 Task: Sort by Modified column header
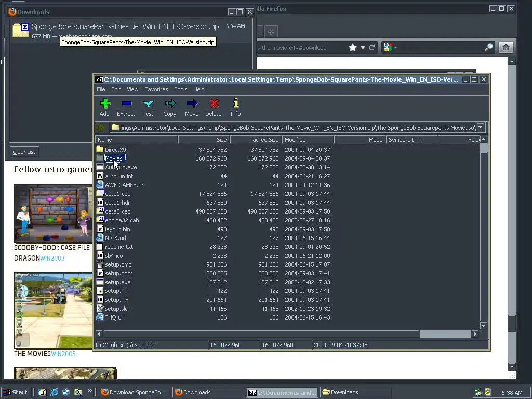pos(308,140)
